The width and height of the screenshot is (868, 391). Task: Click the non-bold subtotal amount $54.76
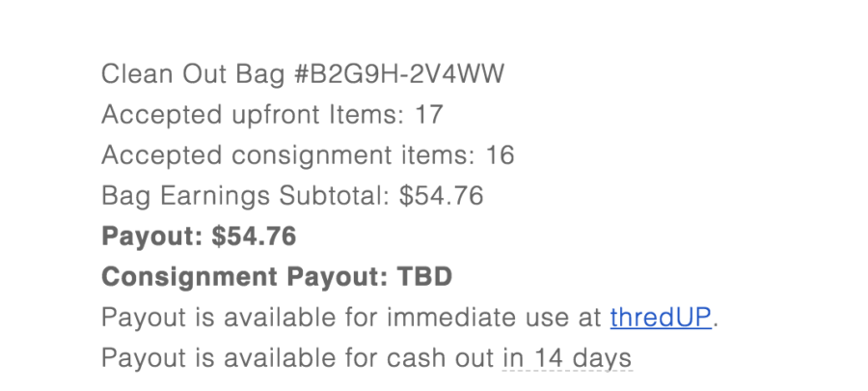click(441, 196)
